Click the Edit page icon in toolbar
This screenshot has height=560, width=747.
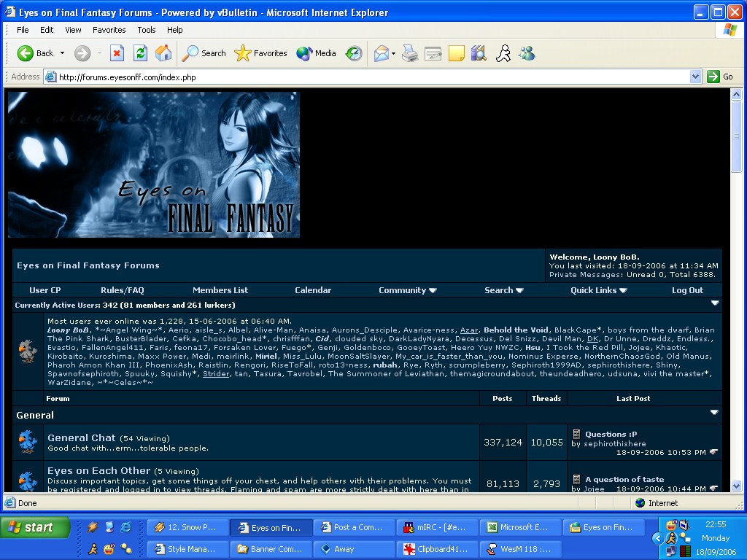point(433,53)
